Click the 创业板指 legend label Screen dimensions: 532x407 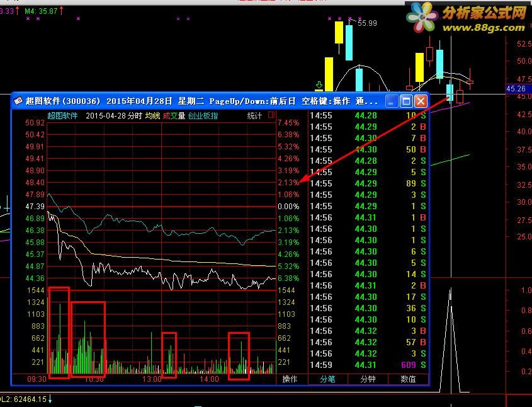[203, 116]
